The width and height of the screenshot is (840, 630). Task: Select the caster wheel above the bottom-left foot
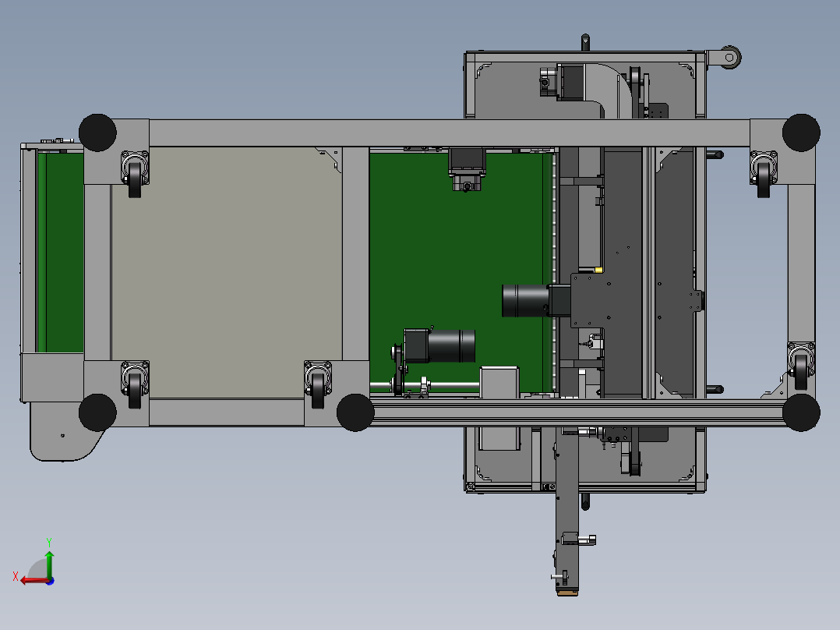tap(135, 384)
